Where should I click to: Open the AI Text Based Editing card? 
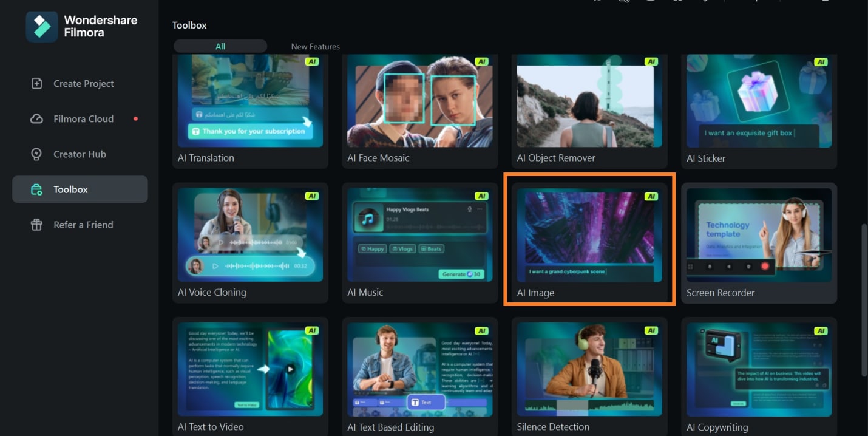[x=420, y=376]
